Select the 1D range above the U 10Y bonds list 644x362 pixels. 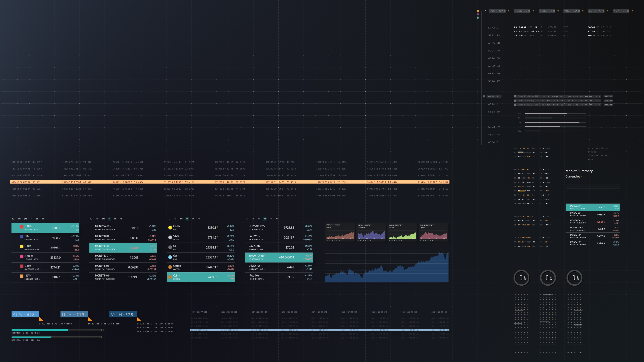coord(13,219)
